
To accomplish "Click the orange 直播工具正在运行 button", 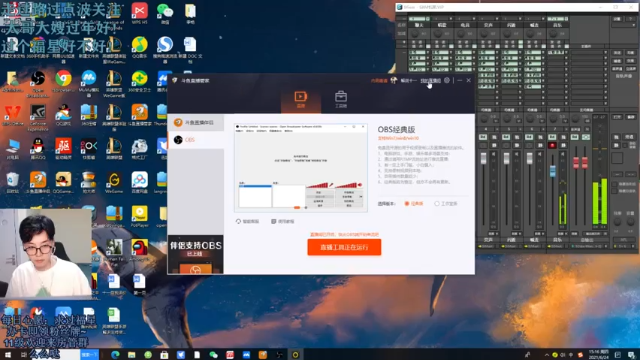I will tap(344, 247).
